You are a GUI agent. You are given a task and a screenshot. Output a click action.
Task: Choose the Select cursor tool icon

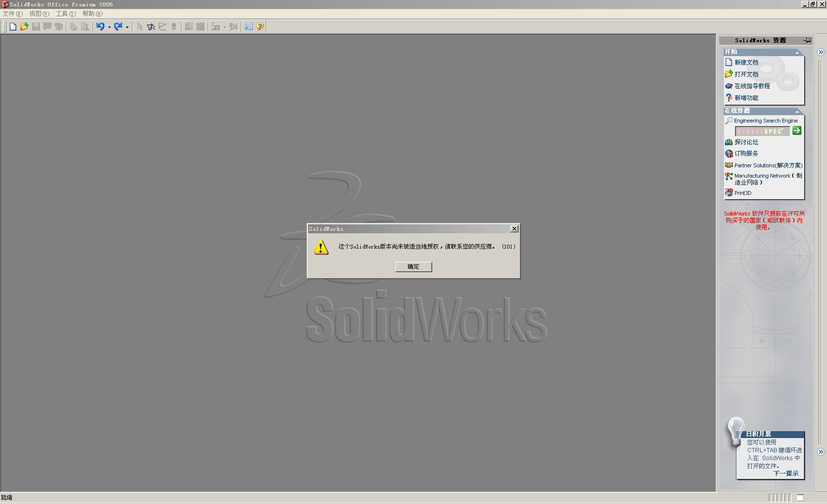140,27
